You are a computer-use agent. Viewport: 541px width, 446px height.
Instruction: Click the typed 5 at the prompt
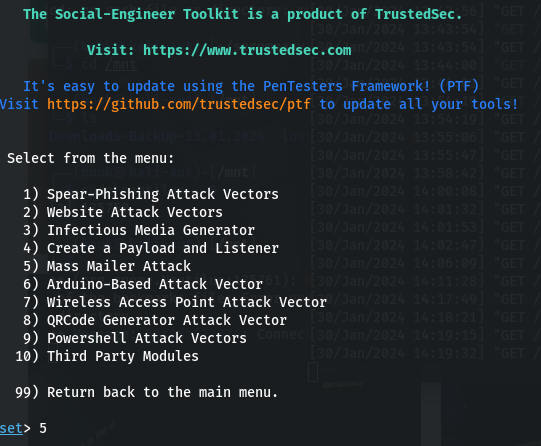pyautogui.click(x=43, y=428)
